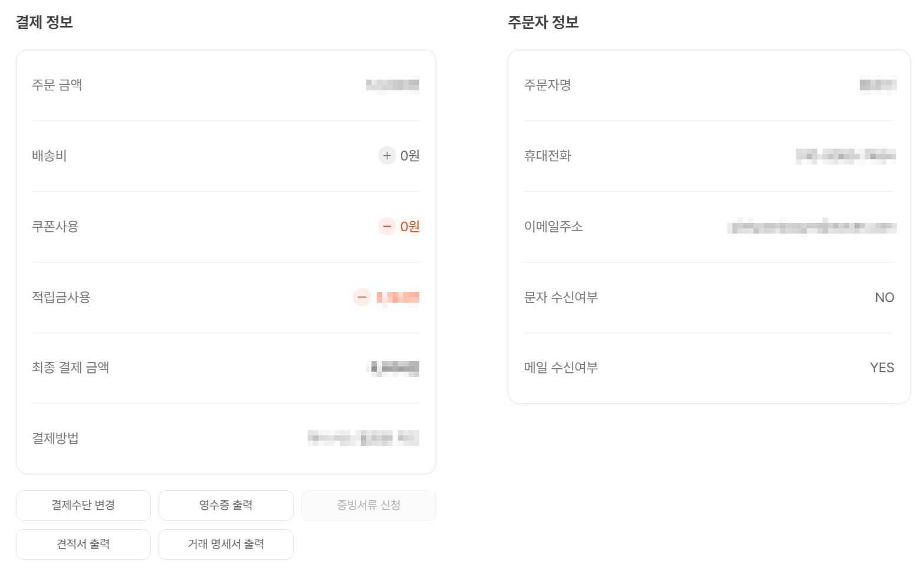Click the minus icon beside 적립금사용
The image size is (924, 577).
[361, 297]
